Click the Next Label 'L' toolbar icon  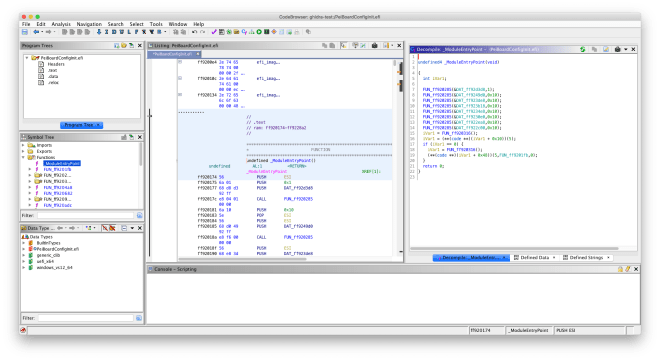[129, 32]
